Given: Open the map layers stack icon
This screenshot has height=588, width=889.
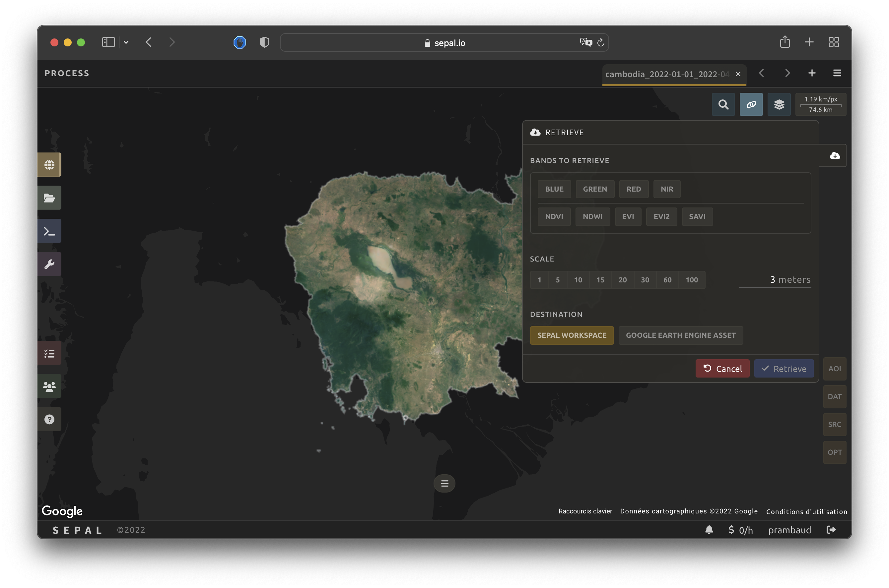Looking at the screenshot, I should (x=779, y=104).
